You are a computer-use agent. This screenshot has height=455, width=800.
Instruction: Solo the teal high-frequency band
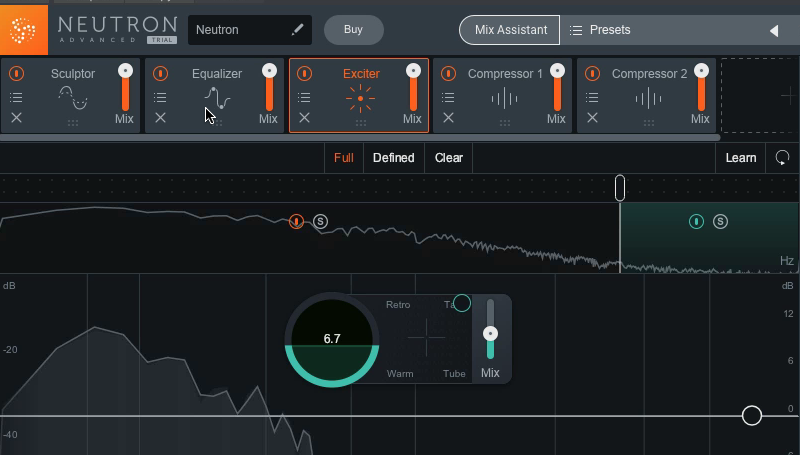[x=720, y=221]
